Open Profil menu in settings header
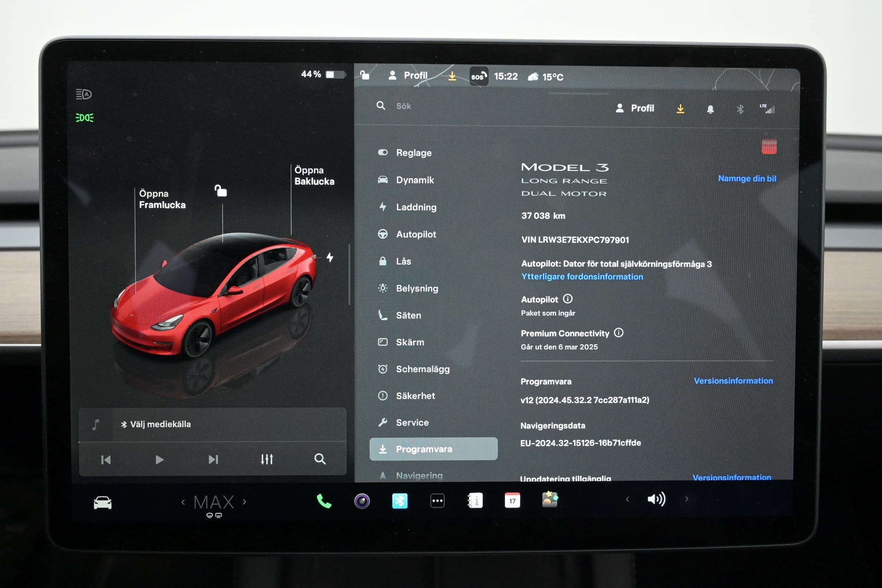The width and height of the screenshot is (882, 588). tap(635, 108)
